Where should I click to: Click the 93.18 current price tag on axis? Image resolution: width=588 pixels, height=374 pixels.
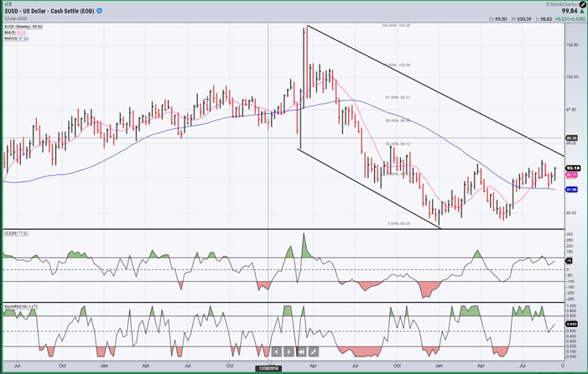pos(574,169)
